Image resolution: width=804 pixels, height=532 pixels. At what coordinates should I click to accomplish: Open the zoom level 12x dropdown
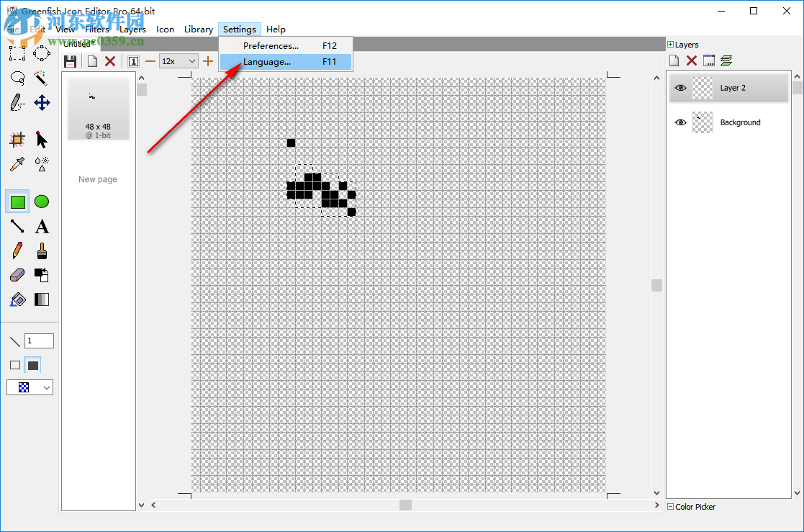pos(179,61)
